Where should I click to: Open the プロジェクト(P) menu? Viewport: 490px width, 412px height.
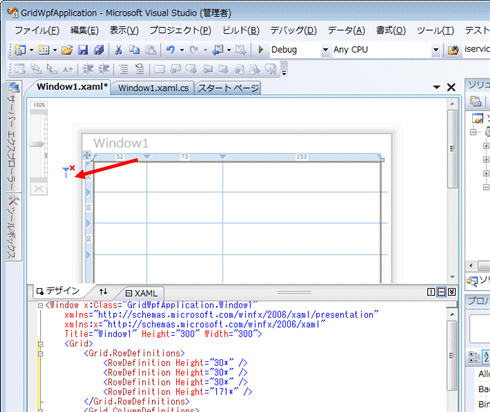coord(180,31)
